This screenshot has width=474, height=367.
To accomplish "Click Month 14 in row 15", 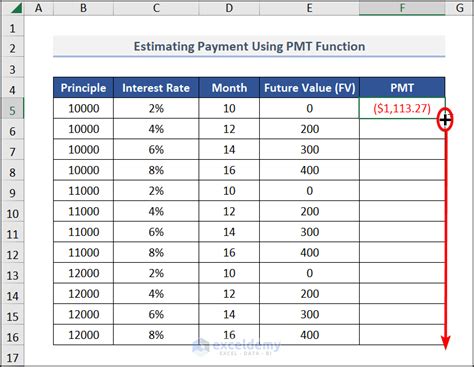I will [229, 314].
